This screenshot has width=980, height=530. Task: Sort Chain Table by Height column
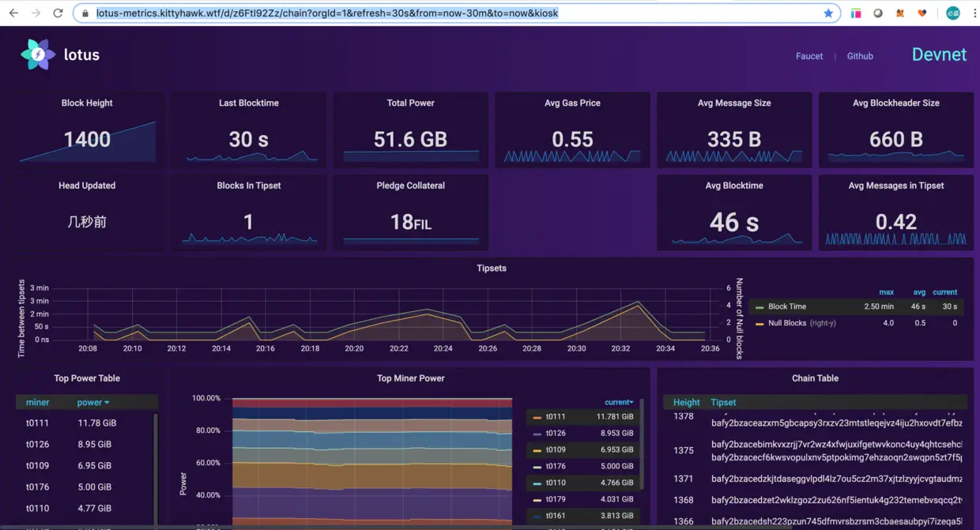686,402
